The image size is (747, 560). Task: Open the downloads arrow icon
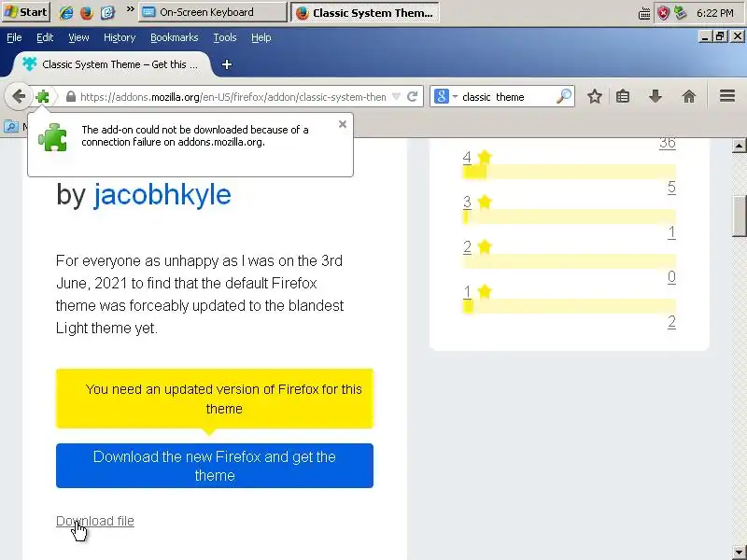click(x=655, y=97)
